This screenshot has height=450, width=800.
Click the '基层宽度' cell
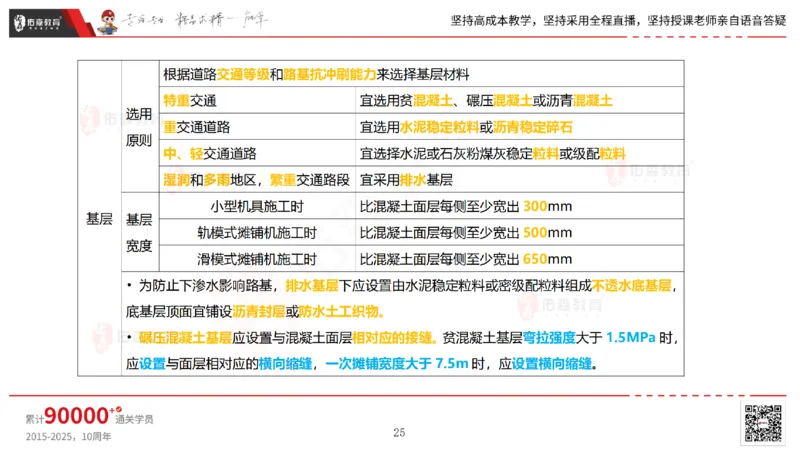click(140, 232)
